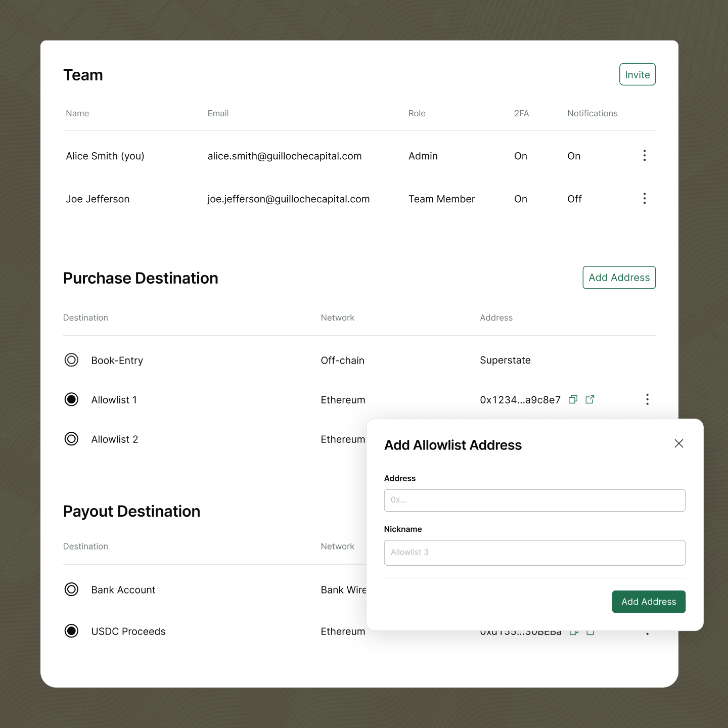Click Joe Jefferson's Team Member role
This screenshot has height=728, width=728.
(x=441, y=199)
